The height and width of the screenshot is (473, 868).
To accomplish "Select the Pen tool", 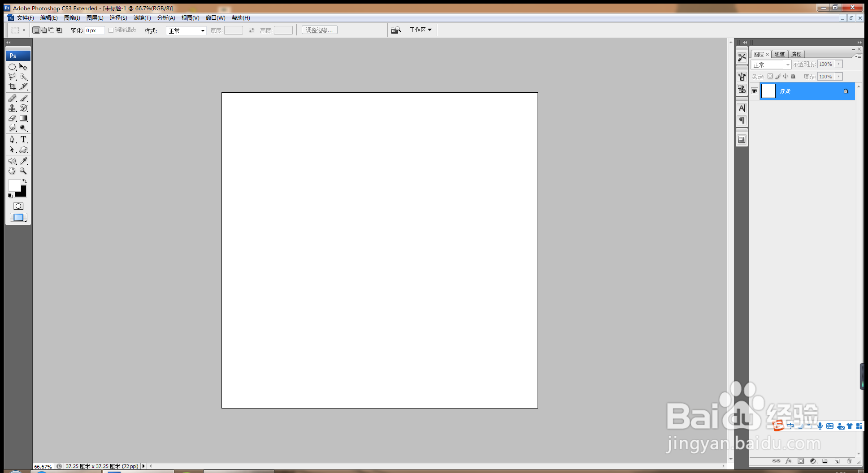I will click(x=13, y=140).
